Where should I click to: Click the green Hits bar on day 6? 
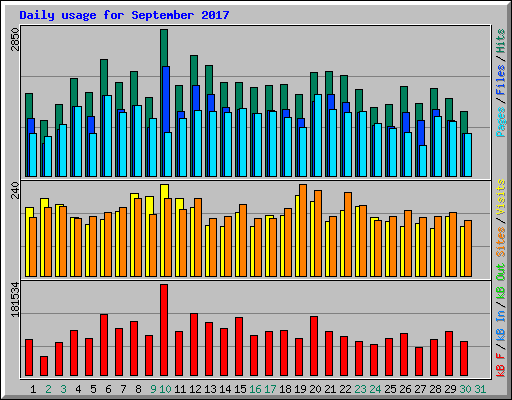104,77
